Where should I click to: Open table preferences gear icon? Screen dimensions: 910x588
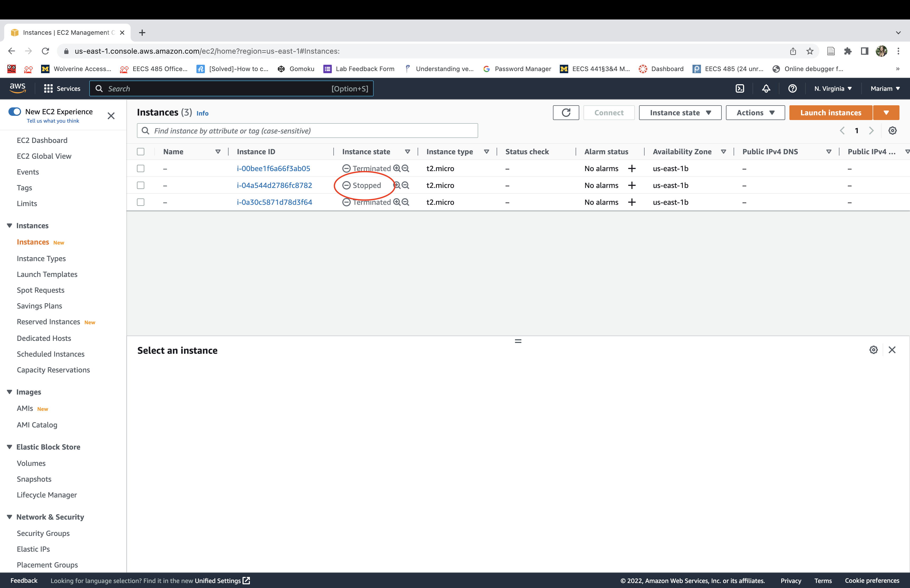pyautogui.click(x=892, y=131)
